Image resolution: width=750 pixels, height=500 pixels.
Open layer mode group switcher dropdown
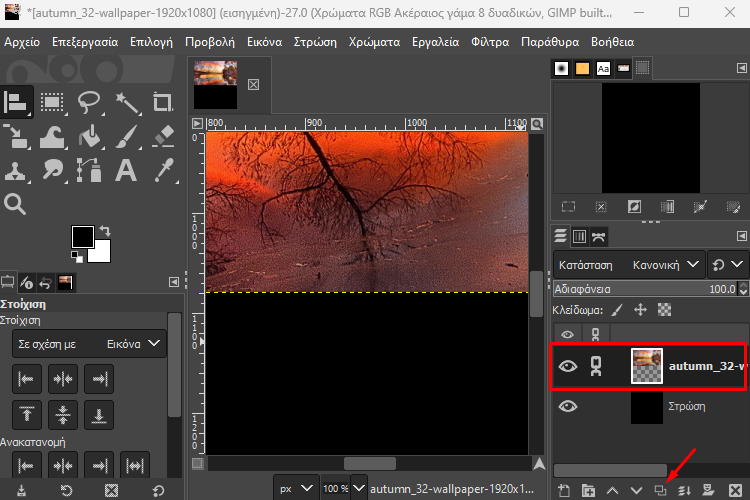(728, 265)
